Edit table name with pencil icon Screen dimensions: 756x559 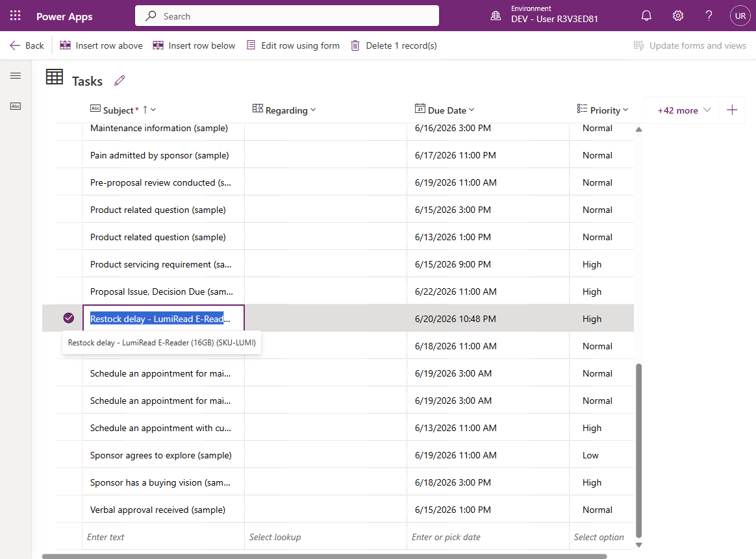pyautogui.click(x=120, y=81)
